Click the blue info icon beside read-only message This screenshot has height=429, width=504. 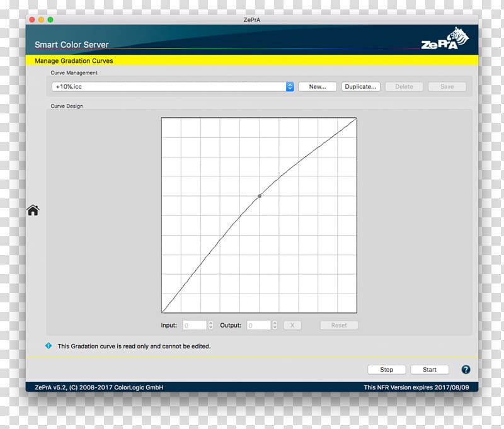pos(49,346)
